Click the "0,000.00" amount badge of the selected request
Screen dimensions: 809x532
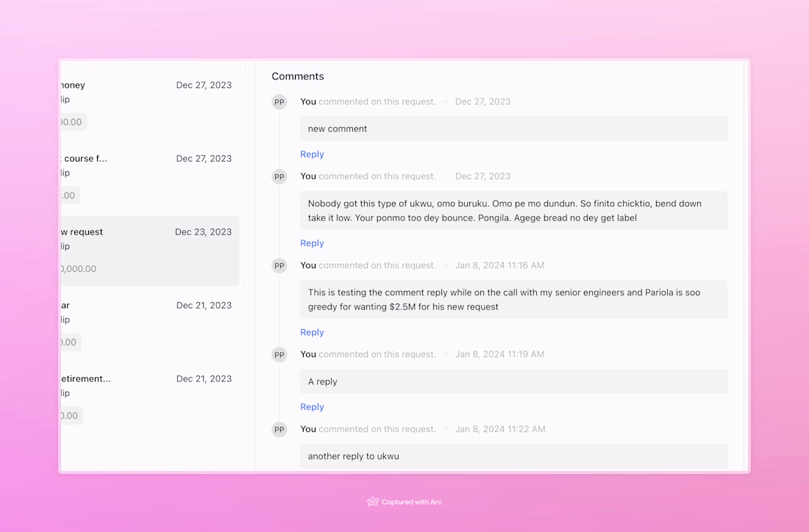pyautogui.click(x=79, y=269)
